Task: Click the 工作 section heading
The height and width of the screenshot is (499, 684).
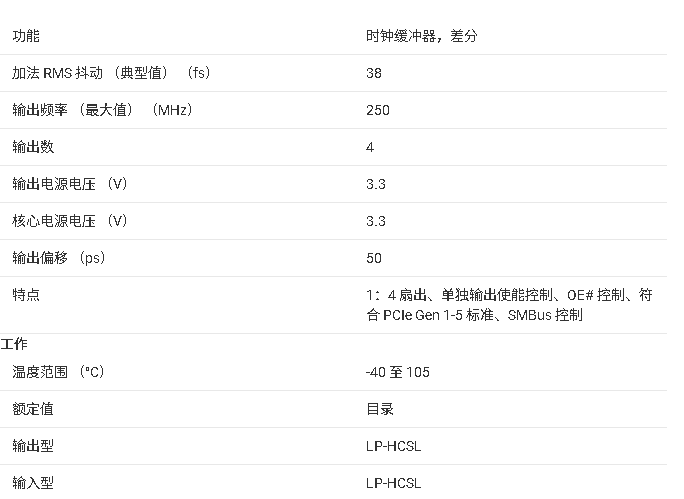Action: click(x=14, y=344)
